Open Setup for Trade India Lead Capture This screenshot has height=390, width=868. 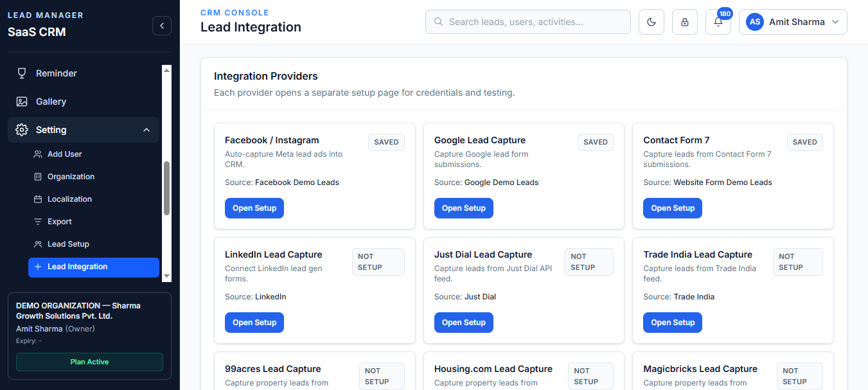point(673,323)
